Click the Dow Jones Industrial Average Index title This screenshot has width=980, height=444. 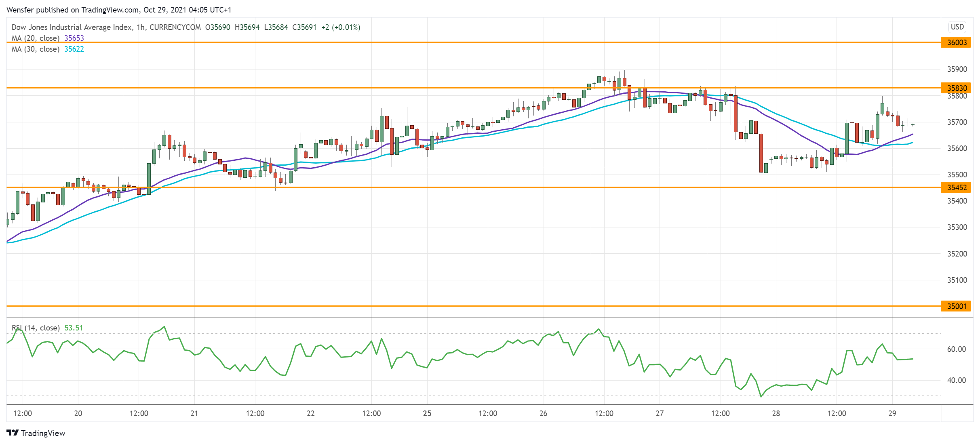pyautogui.click(x=72, y=27)
